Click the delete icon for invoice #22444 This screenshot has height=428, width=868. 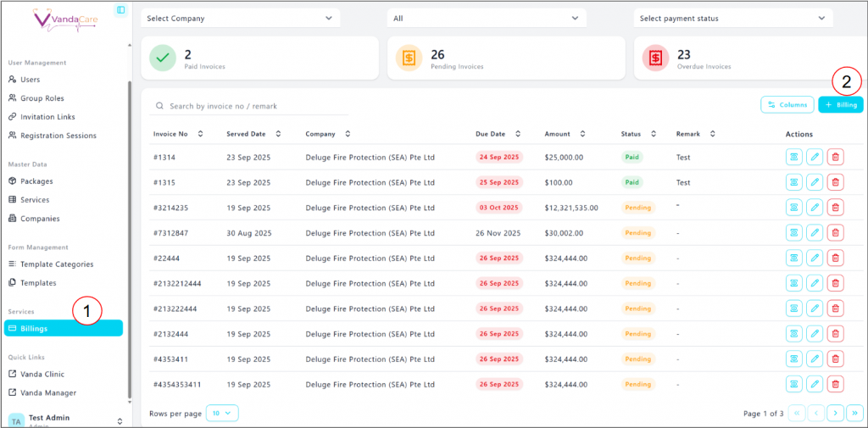click(x=835, y=258)
